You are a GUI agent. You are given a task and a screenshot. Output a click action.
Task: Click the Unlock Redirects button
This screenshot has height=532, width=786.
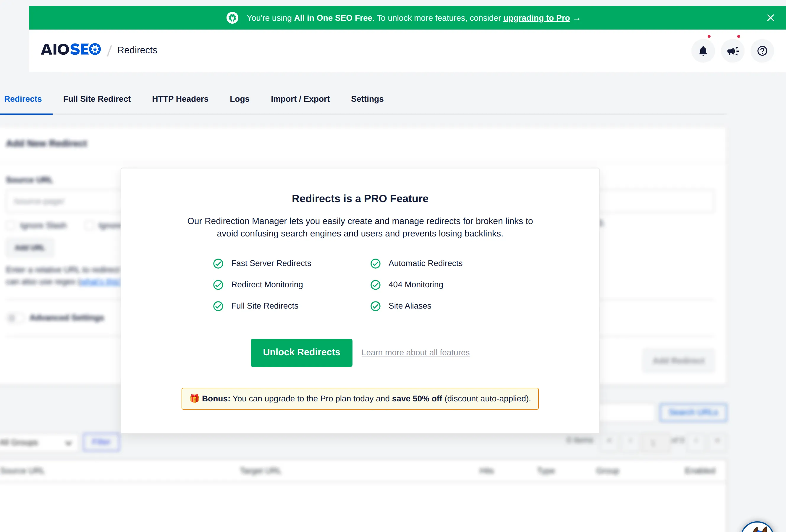pyautogui.click(x=301, y=353)
